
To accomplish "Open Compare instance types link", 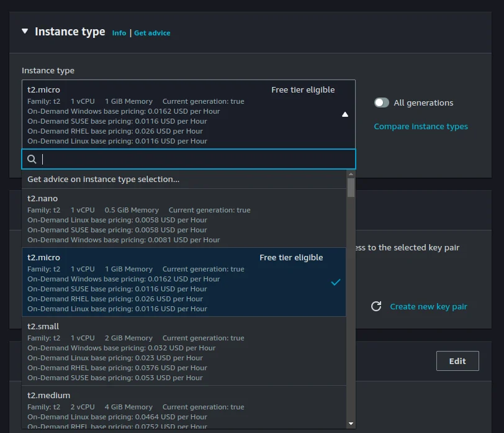I will coord(421,127).
